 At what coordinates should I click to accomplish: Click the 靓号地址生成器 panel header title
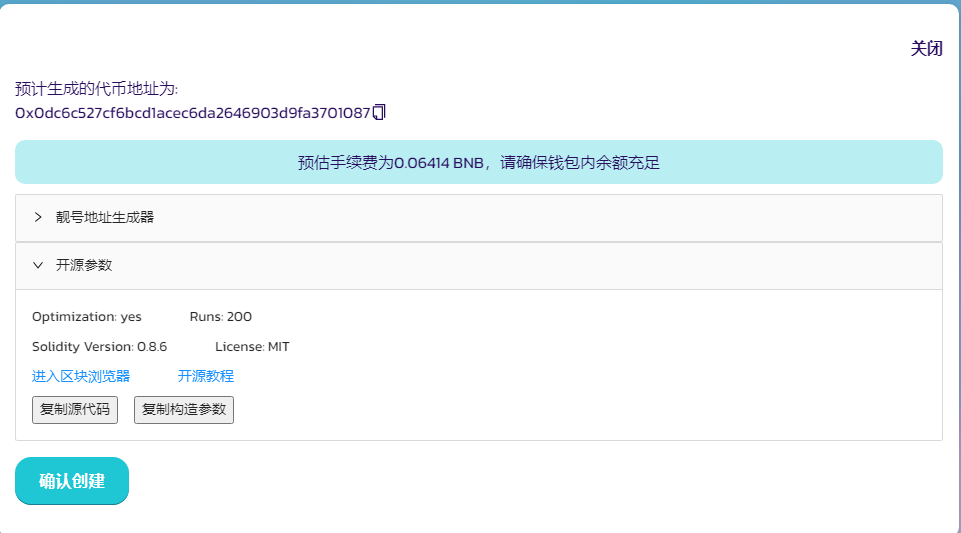[105, 217]
